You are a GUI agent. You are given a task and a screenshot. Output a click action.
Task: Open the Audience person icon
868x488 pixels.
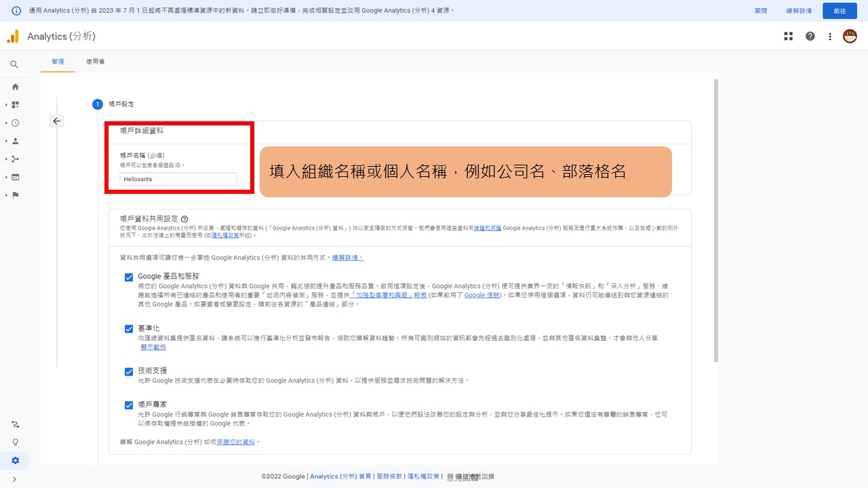click(x=15, y=141)
